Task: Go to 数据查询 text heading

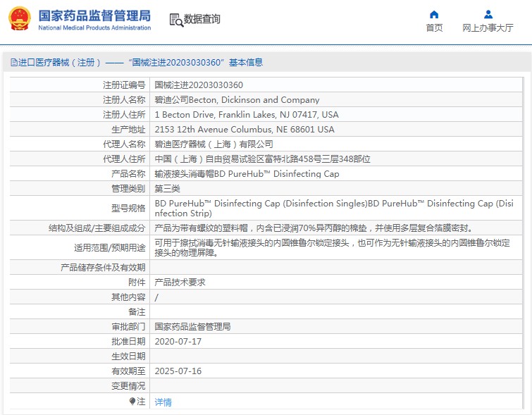Action: pyautogui.click(x=202, y=19)
